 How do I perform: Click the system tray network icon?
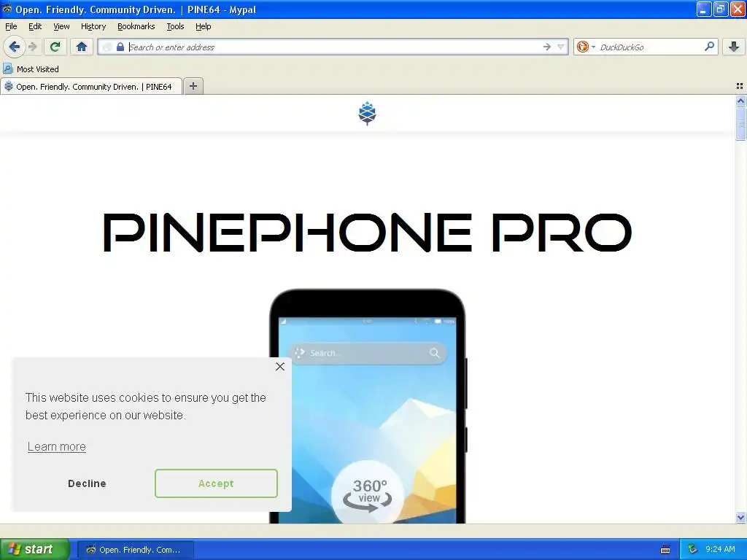pos(692,550)
